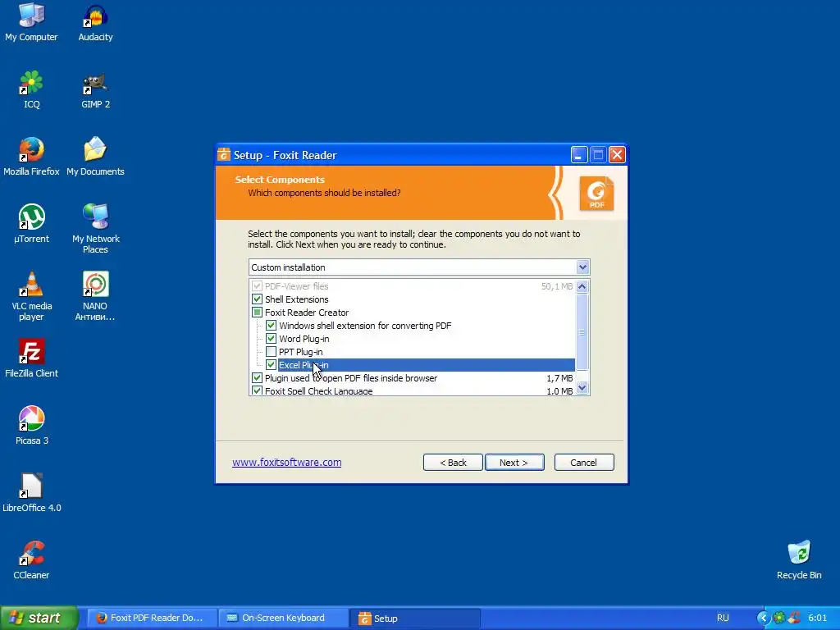840x630 pixels.
Task: Select the Mozilla Firefox desktop icon
Action: [x=31, y=157]
